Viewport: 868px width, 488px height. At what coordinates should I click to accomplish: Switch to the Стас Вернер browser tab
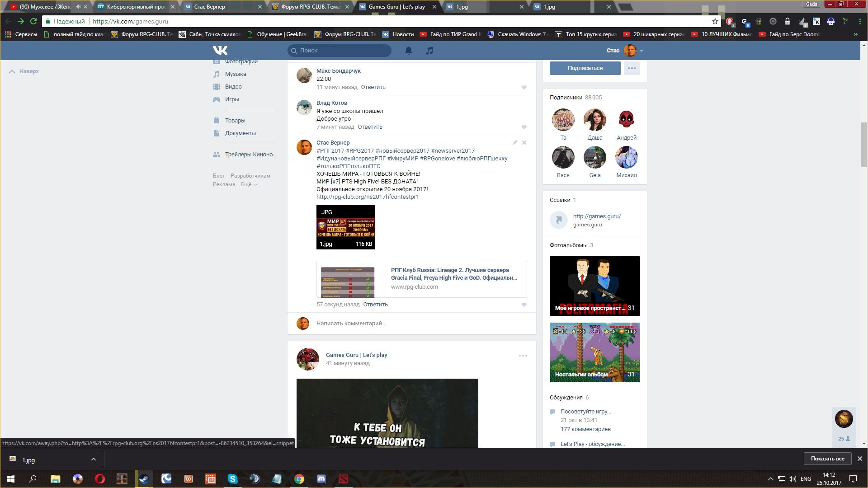(x=210, y=7)
